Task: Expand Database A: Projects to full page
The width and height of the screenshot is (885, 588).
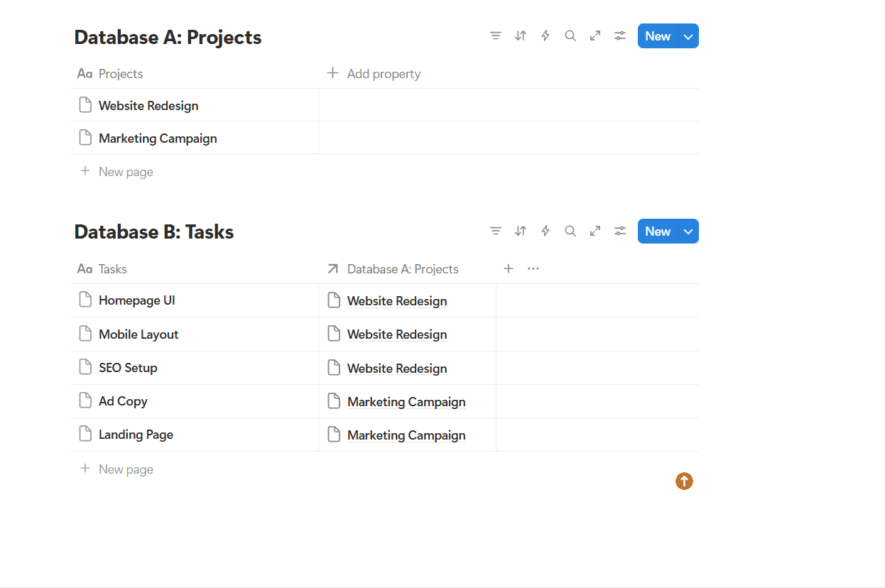Action: click(595, 36)
